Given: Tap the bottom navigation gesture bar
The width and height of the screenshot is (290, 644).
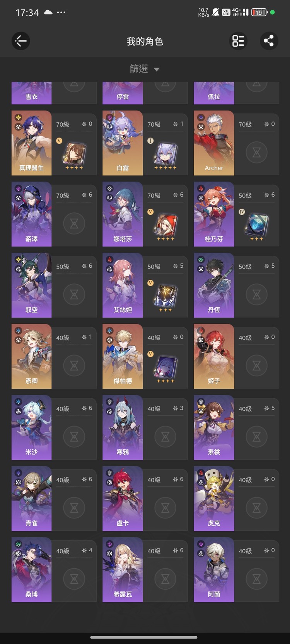Looking at the screenshot, I should point(144,637).
